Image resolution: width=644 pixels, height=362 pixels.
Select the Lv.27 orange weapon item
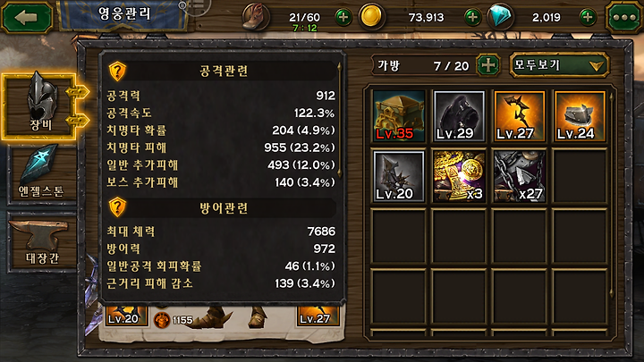tap(520, 116)
